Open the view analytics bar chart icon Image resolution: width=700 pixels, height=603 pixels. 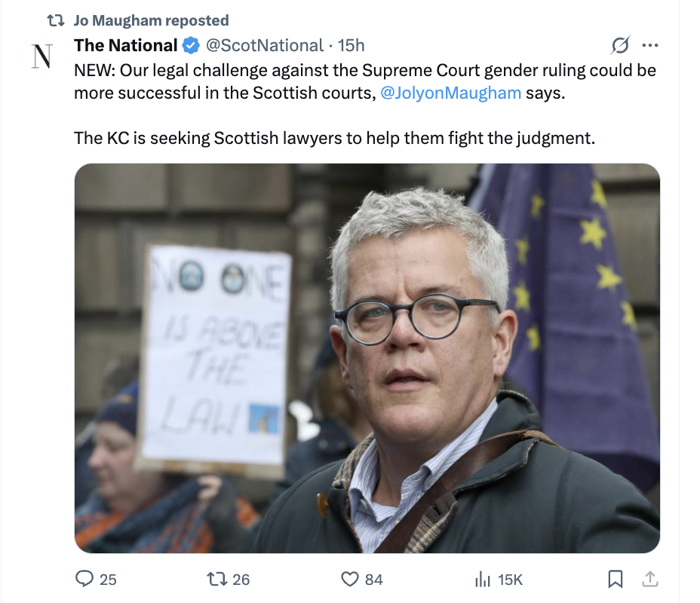483,580
